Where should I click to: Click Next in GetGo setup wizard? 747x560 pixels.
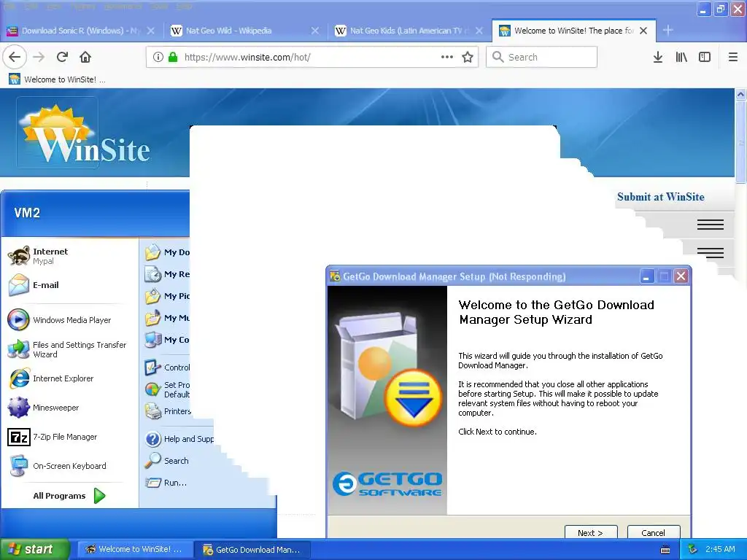pos(591,532)
